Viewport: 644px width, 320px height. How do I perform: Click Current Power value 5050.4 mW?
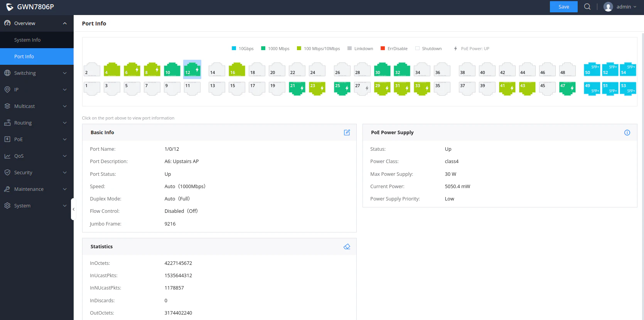[457, 186]
